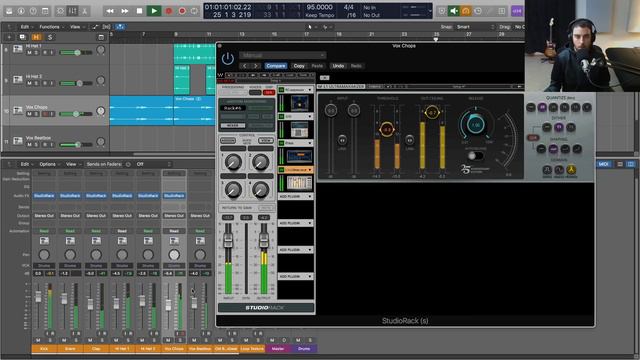
Task: Open StudioRack on the Kick channel strip
Action: (x=44, y=196)
